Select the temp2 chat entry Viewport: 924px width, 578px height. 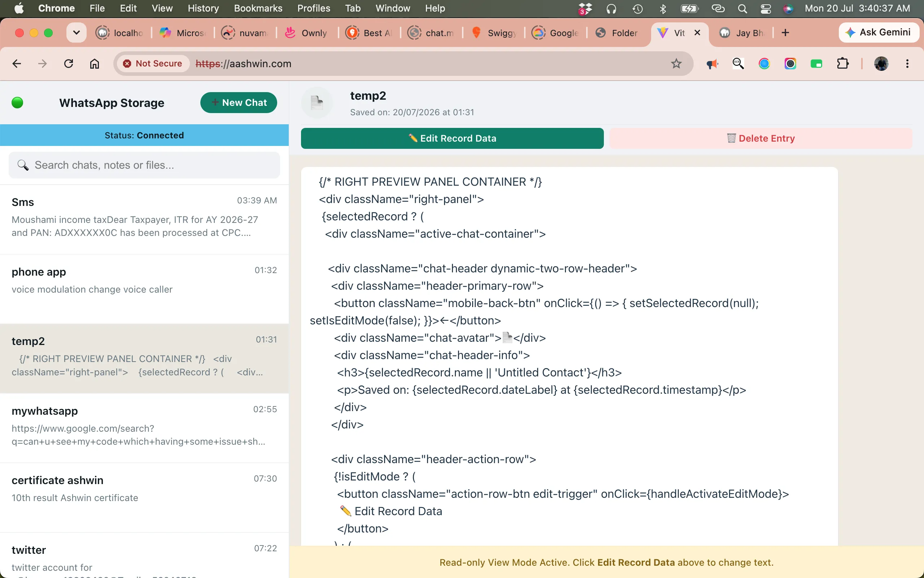coord(144,359)
